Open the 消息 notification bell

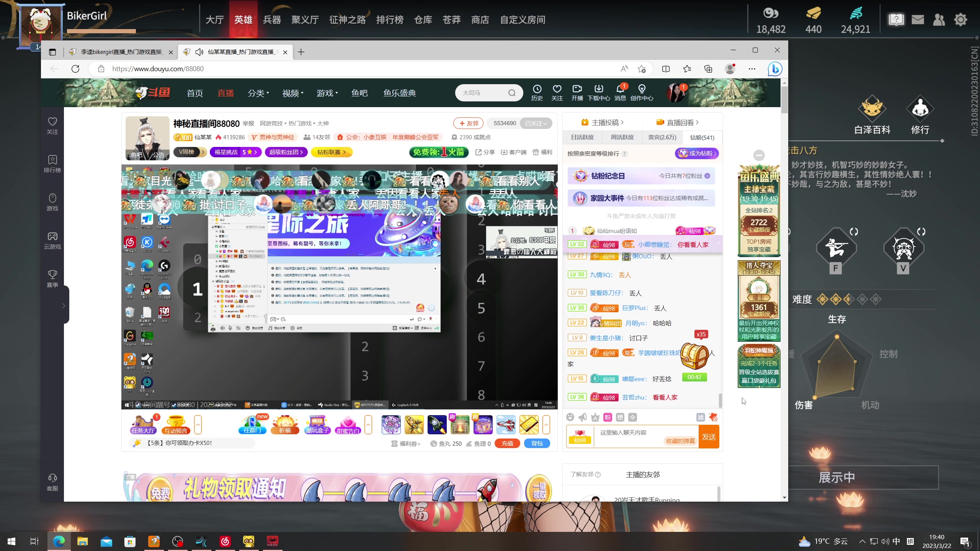[x=620, y=93]
